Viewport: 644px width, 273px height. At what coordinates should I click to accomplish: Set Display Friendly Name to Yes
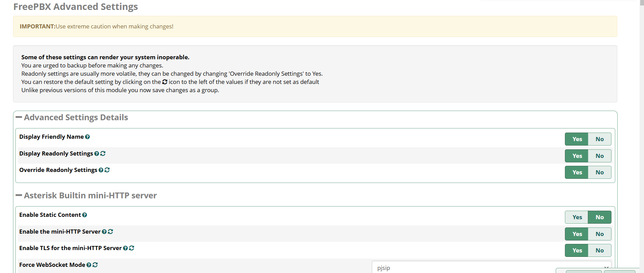tap(577, 139)
